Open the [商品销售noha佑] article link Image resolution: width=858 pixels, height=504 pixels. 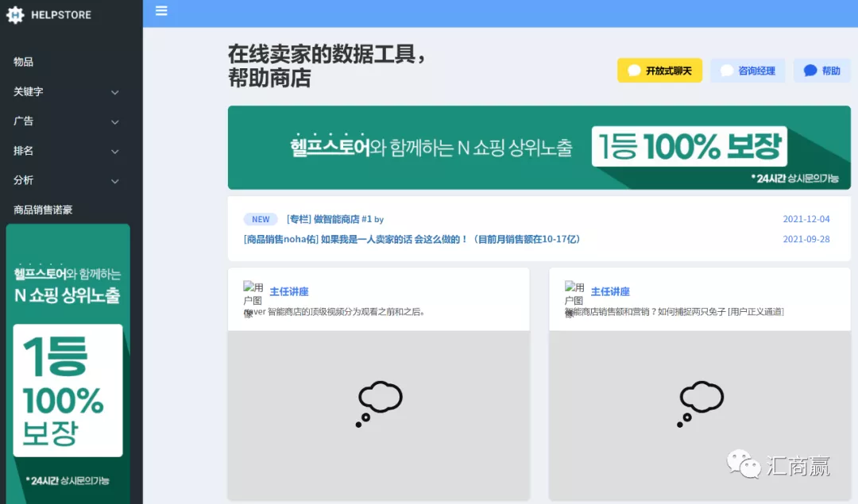pos(412,239)
